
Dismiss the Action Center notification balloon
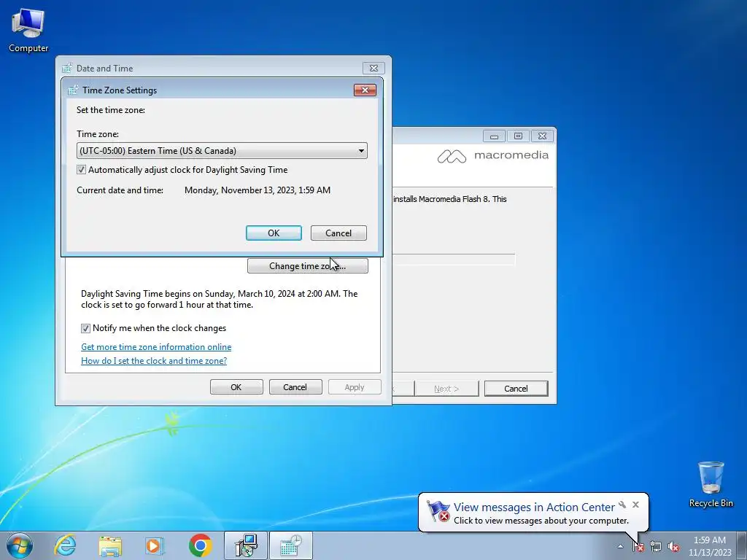[x=635, y=505]
